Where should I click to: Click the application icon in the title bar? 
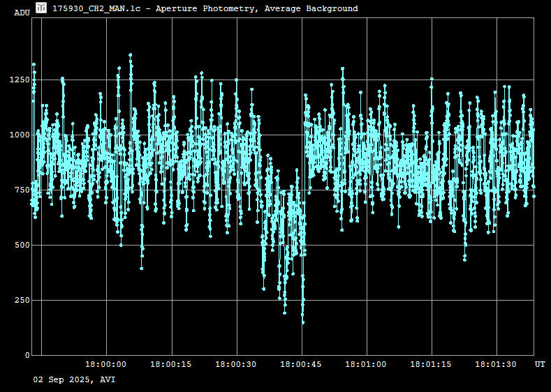42,8
